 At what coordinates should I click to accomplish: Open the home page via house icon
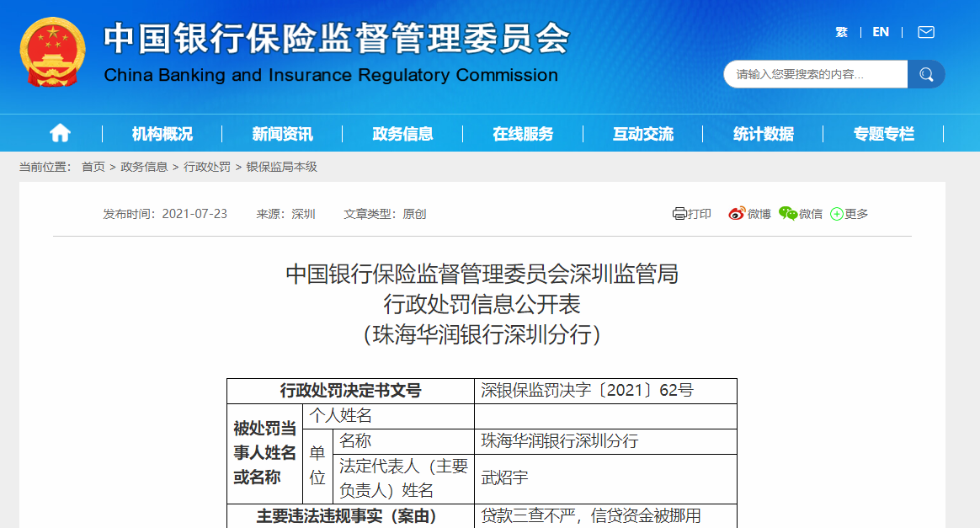[x=60, y=133]
